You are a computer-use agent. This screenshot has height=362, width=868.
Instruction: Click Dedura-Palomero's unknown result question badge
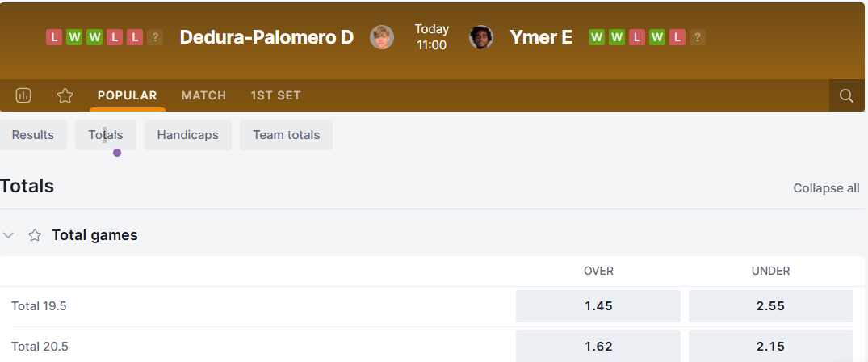(155, 37)
